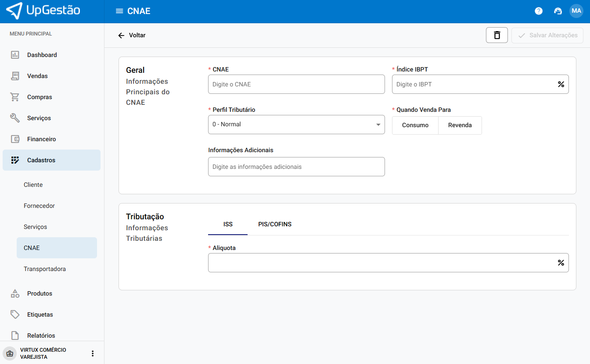The height and width of the screenshot is (364, 590).
Task: Click the trash delete icon button
Action: 497,36
